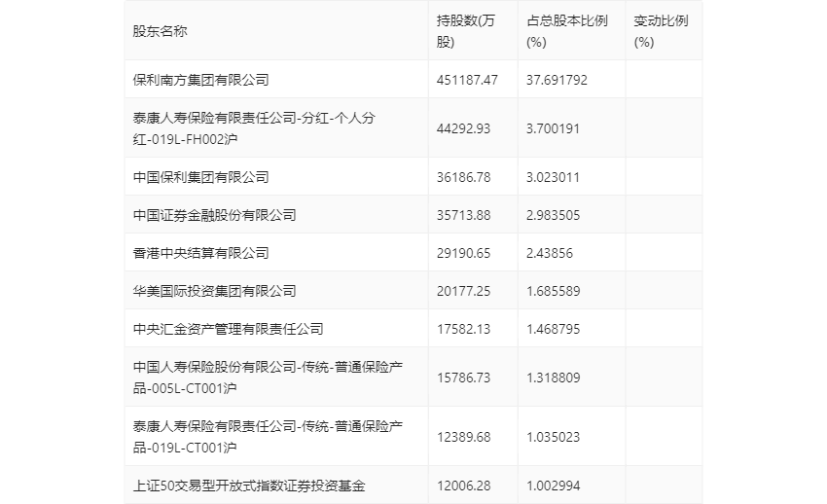The height and width of the screenshot is (504, 827).
Task: Select the value 20177.25
Action: 463,291
